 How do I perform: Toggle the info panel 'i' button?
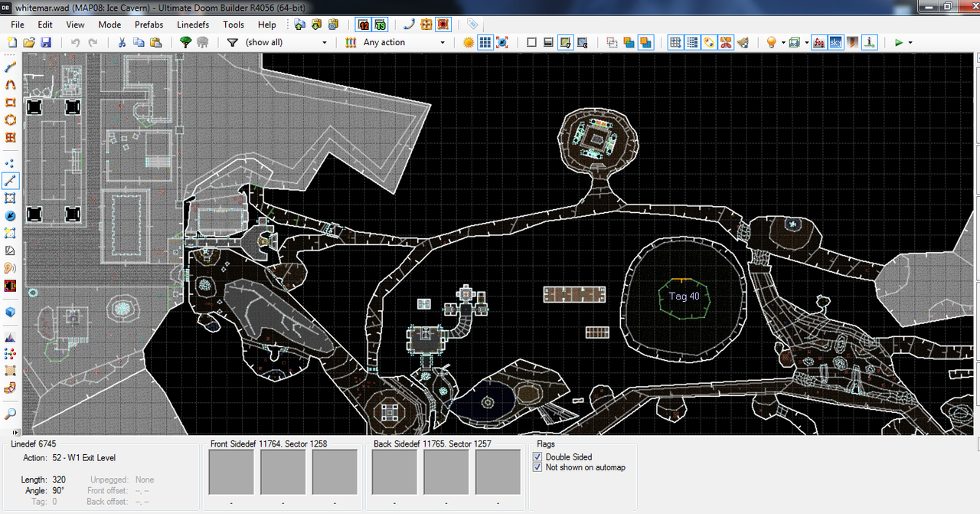(870, 42)
